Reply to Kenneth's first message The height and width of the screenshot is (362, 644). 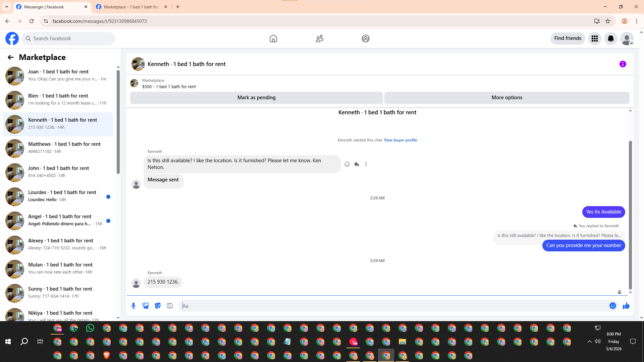click(x=357, y=164)
